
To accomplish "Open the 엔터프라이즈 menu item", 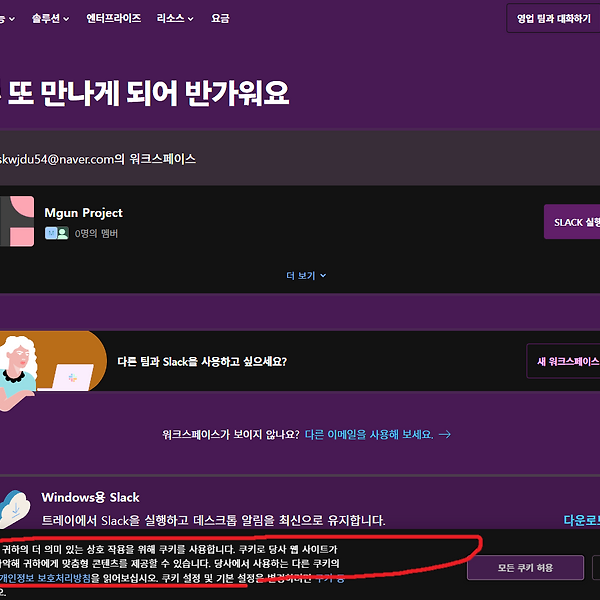I will (114, 18).
